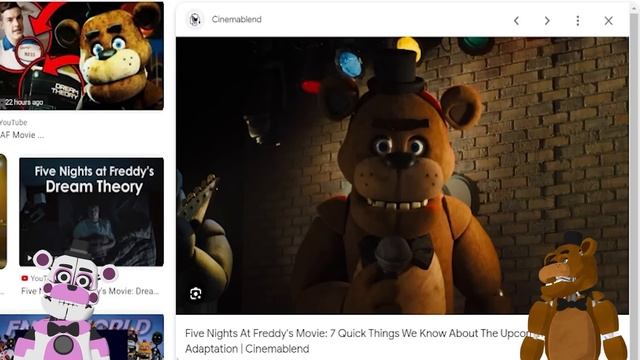Open the three-dot more options menu
Image resolution: width=640 pixels, height=360 pixels.
click(x=578, y=20)
